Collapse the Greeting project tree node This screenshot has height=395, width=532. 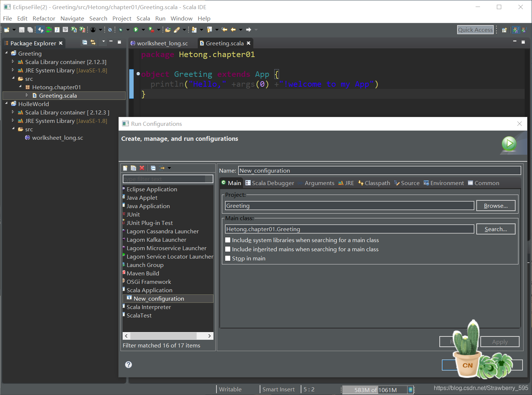6,53
